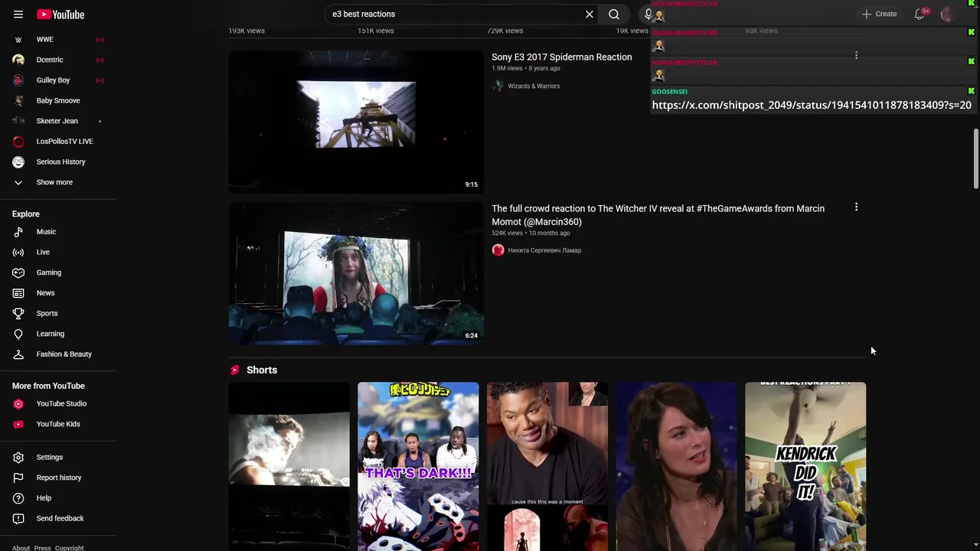
Task: Open Sony E3 2017 Spiderman Reaction title
Action: (x=561, y=57)
